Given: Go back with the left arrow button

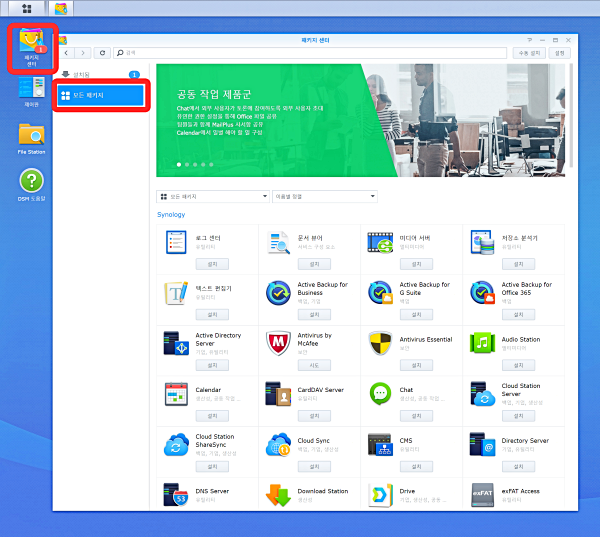Looking at the screenshot, I should pyautogui.click(x=66, y=53).
